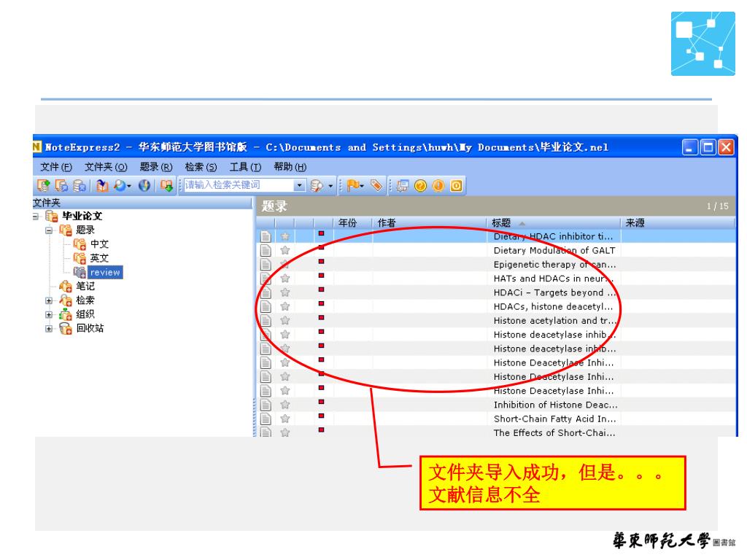Image resolution: width=747 pixels, height=560 pixels.
Task: Open the 检索(S) menu
Action: click(x=201, y=167)
